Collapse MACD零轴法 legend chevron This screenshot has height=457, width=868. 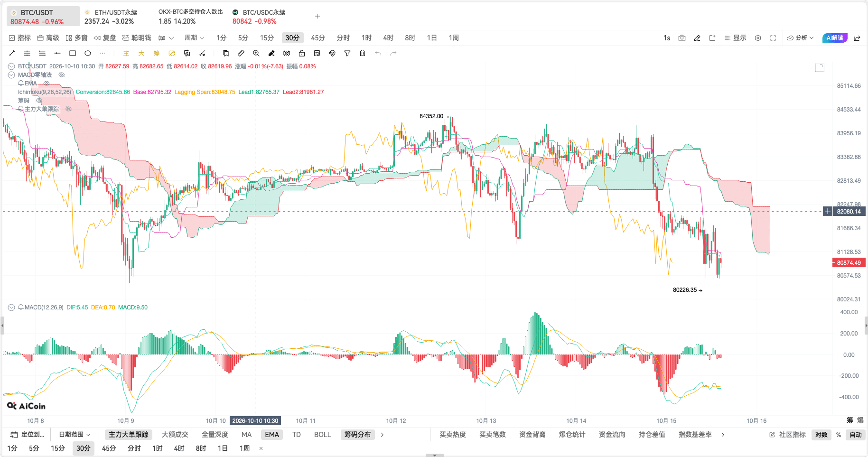pos(11,75)
